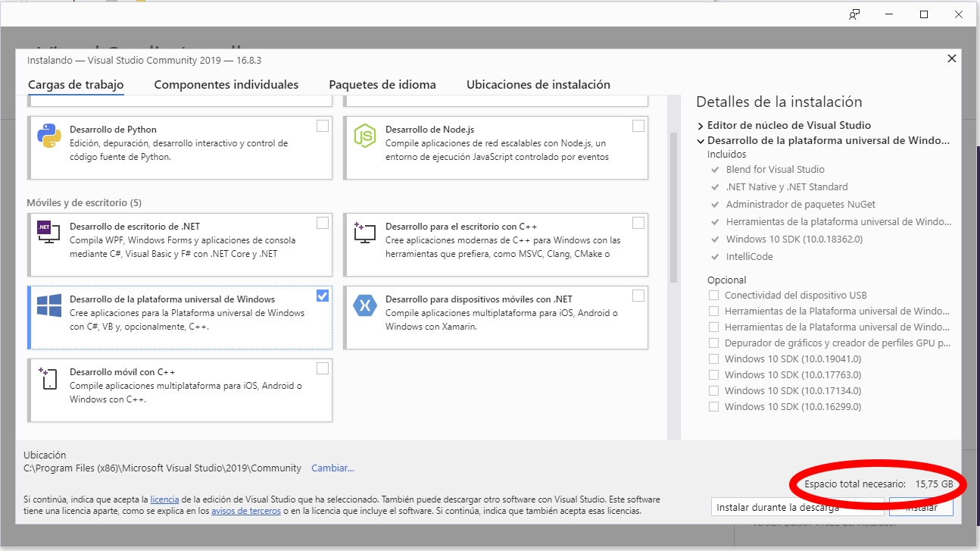
Task: Click the Python logo icon
Action: 49,137
